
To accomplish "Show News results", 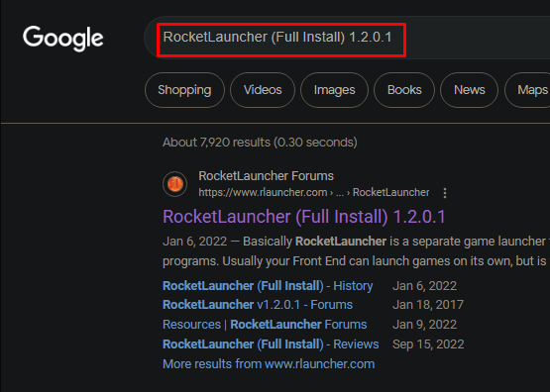I will tap(470, 90).
